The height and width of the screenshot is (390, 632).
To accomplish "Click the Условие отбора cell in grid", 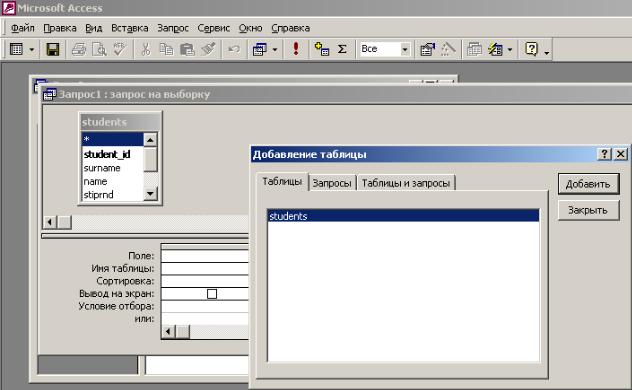I will click(x=205, y=306).
